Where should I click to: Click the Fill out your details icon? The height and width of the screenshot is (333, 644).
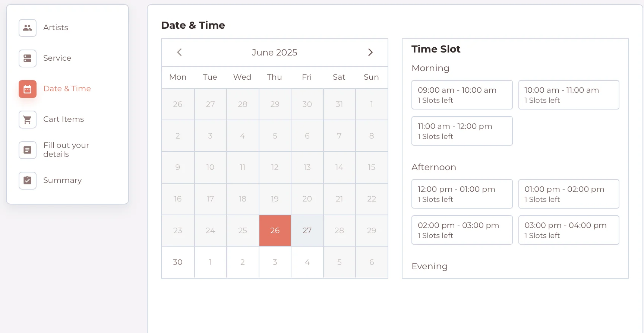(28, 150)
